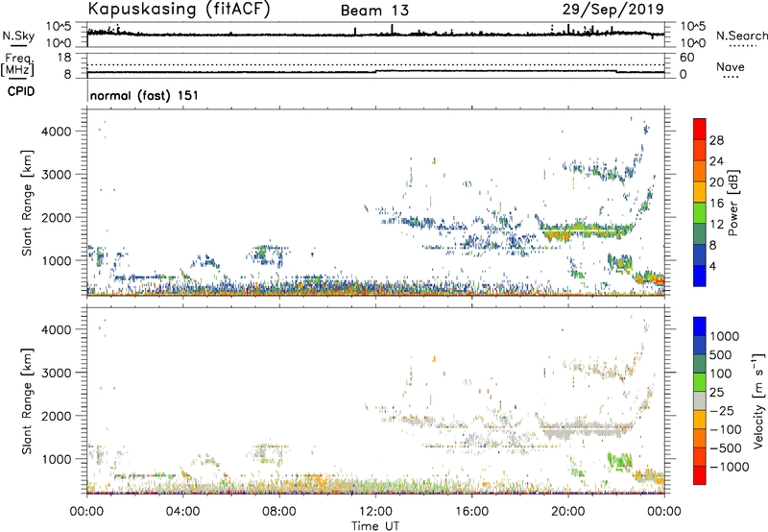Click the 'N.Sky' legend label
768x532 pixels.
pos(18,36)
